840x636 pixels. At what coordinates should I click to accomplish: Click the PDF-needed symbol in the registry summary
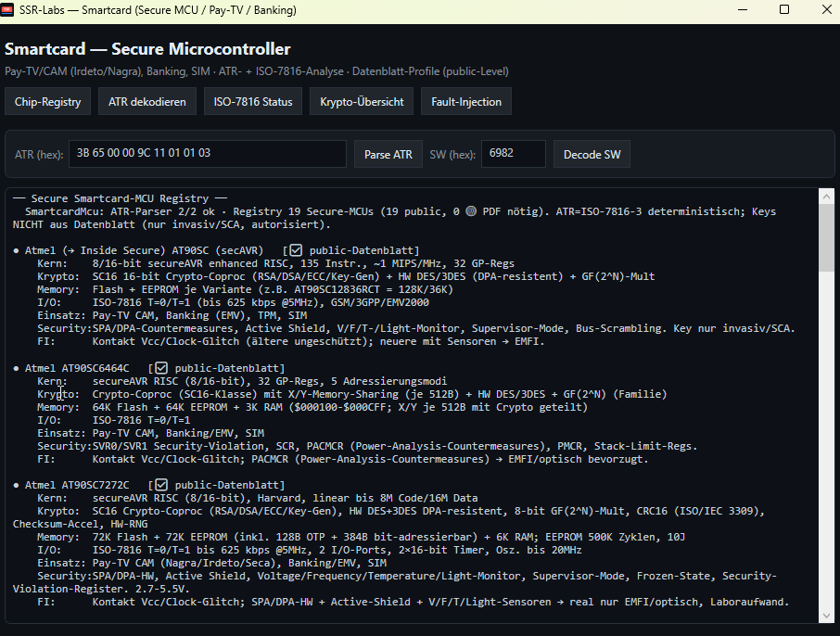point(471,211)
